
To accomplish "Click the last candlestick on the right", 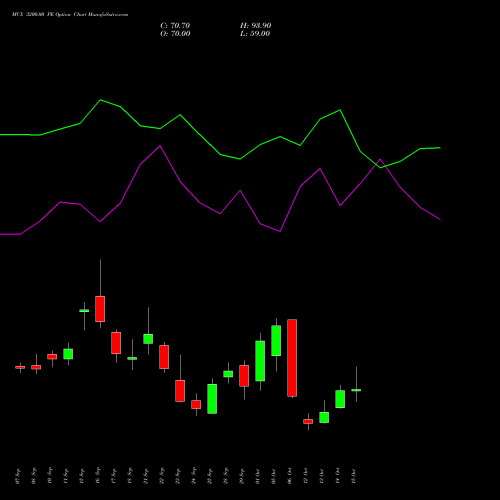I will click(x=356, y=390).
